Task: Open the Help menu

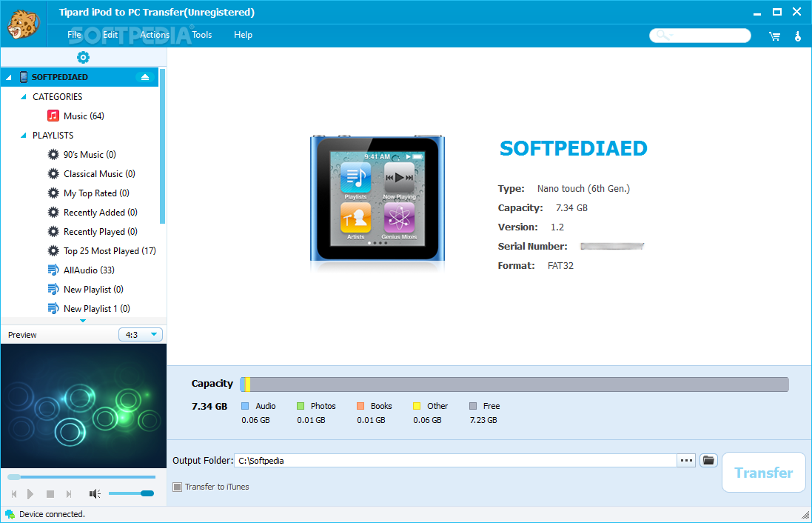Action: 243,35
